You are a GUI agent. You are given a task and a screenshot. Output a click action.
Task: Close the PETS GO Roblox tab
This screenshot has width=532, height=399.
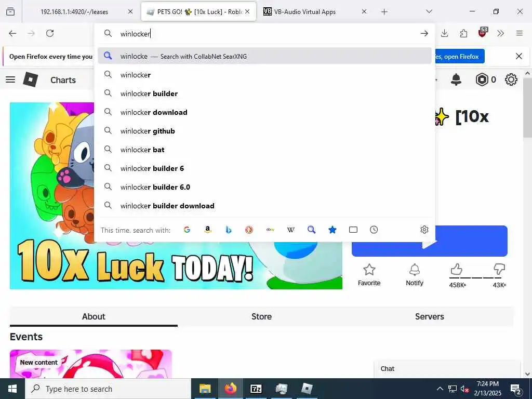247,11
